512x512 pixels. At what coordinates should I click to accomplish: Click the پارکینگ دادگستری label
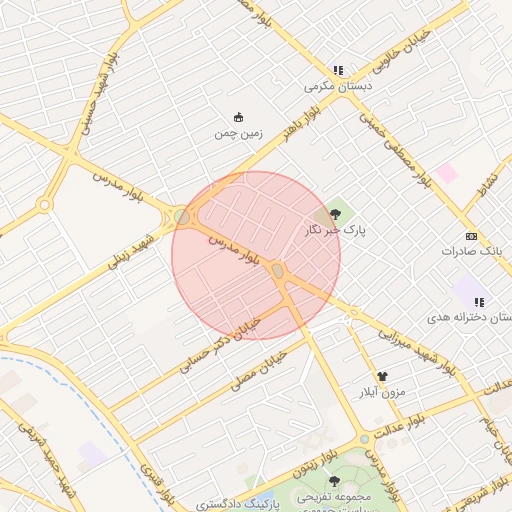238,505
